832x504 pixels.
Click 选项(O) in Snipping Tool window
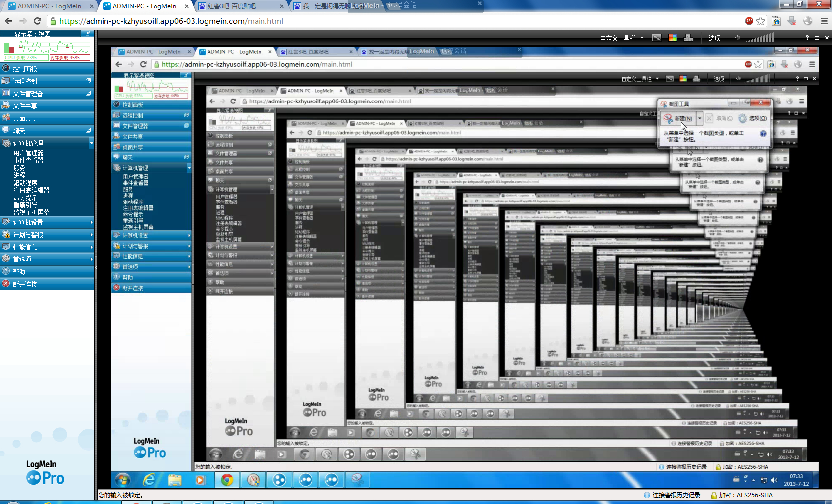[x=753, y=118]
